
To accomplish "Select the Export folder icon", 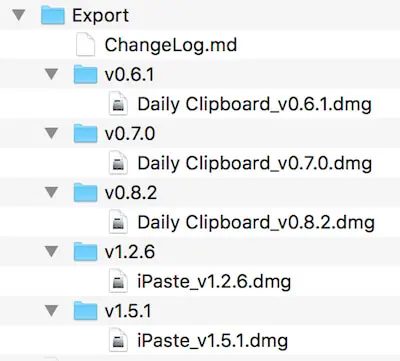I will (x=53, y=15).
